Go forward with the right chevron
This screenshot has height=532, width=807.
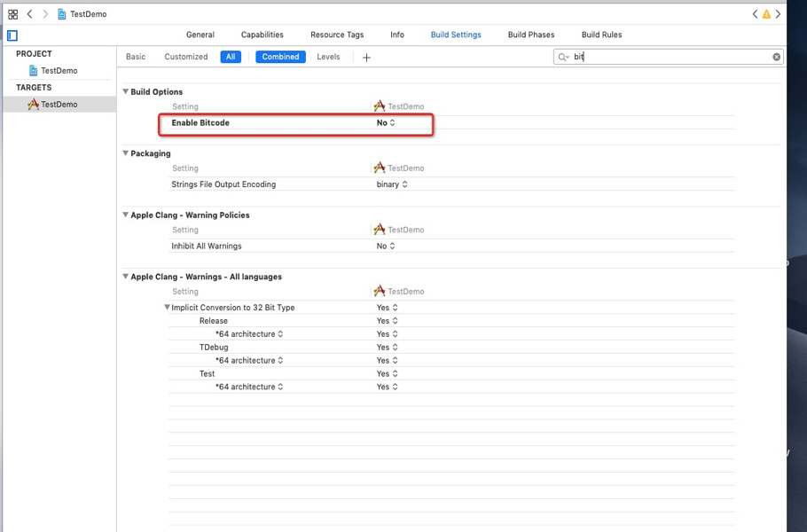(x=45, y=14)
